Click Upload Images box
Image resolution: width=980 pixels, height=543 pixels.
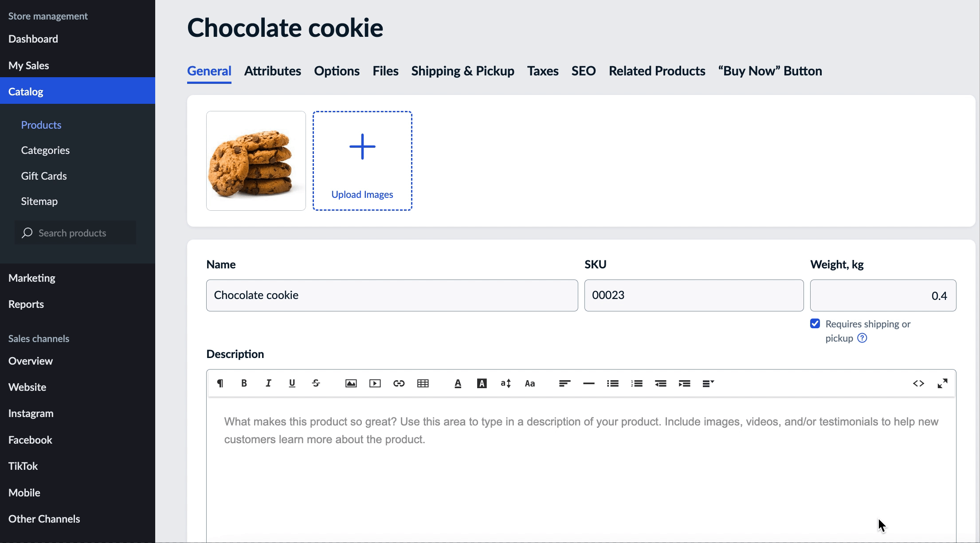[x=362, y=161]
